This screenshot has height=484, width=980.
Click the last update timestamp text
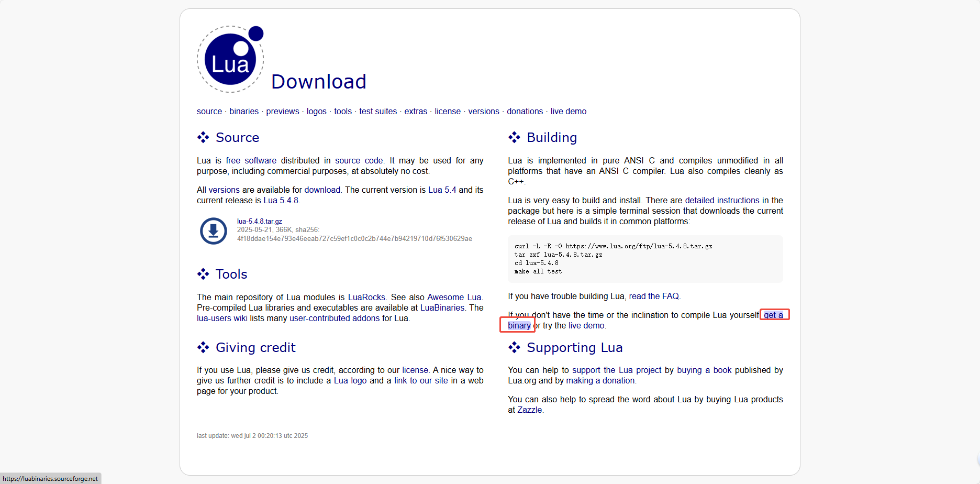pos(252,436)
